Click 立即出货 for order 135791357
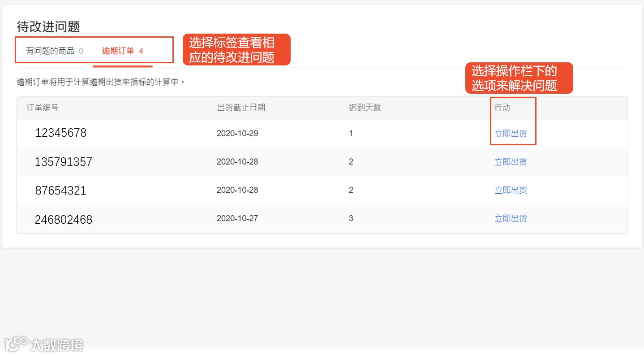The height and width of the screenshot is (356, 644). [511, 162]
